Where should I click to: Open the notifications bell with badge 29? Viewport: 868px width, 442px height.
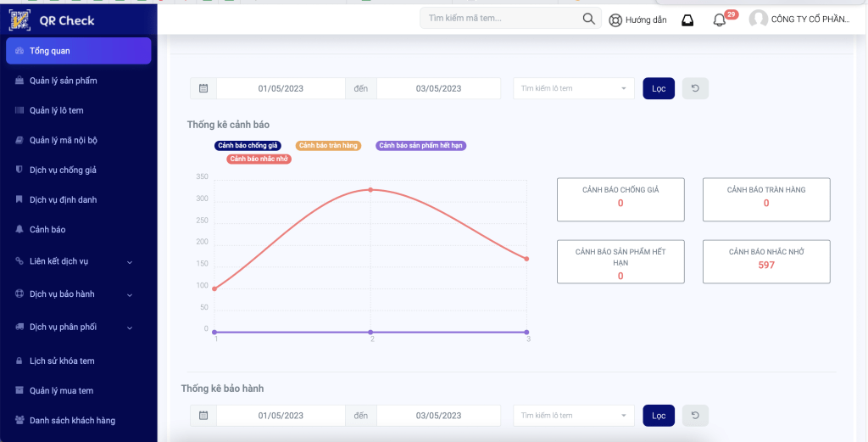tap(720, 20)
